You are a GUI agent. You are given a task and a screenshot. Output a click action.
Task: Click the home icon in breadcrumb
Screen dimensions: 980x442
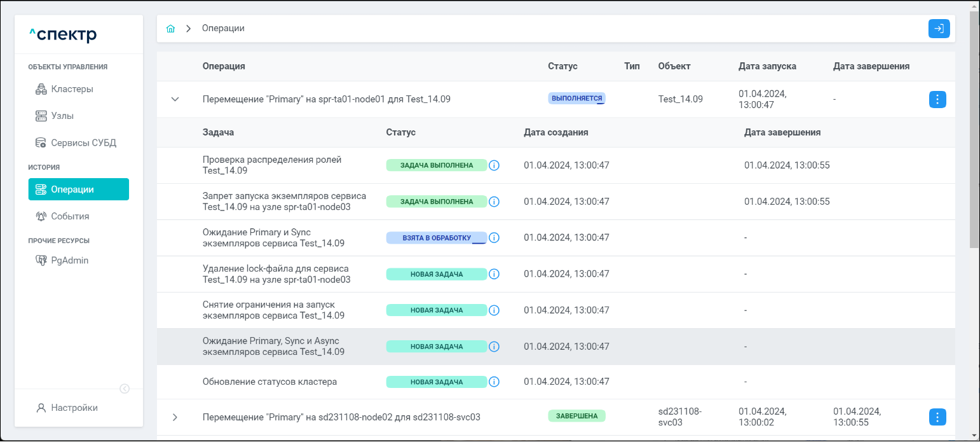coord(170,29)
